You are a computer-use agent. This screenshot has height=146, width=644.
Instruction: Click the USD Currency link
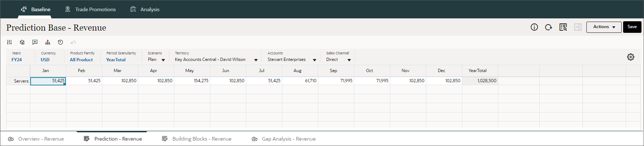(x=45, y=60)
